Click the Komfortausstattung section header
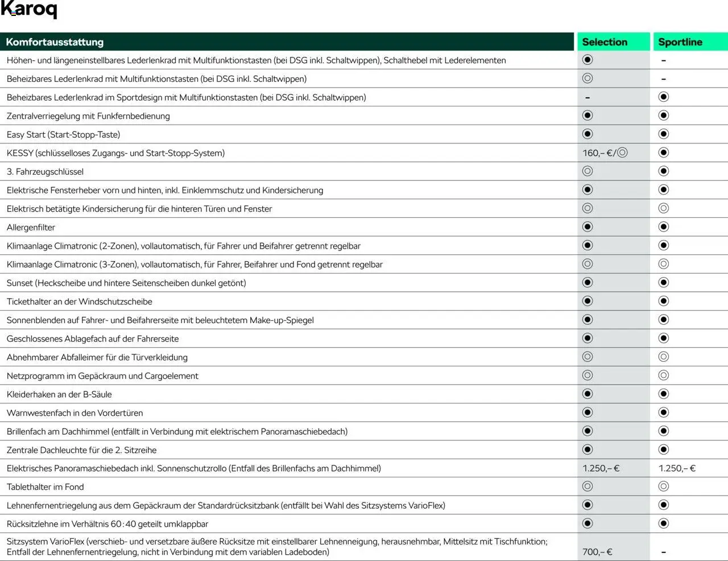 tap(55, 42)
